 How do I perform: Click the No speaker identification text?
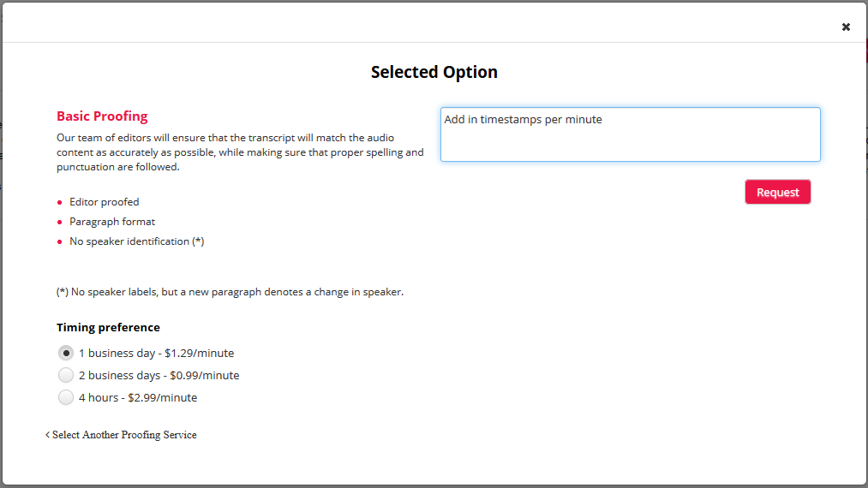click(137, 241)
